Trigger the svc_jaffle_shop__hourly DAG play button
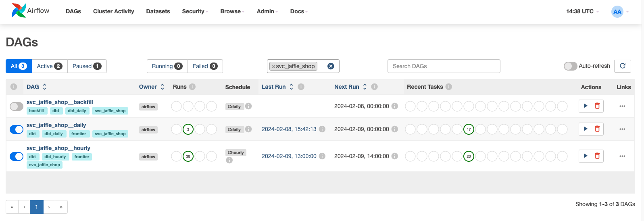This screenshot has width=644, height=221. (x=585, y=156)
